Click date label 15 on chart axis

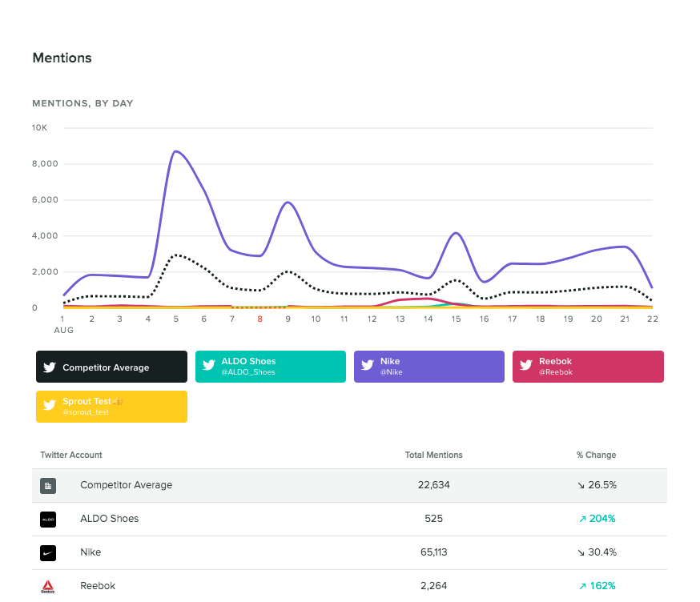pyautogui.click(x=456, y=319)
